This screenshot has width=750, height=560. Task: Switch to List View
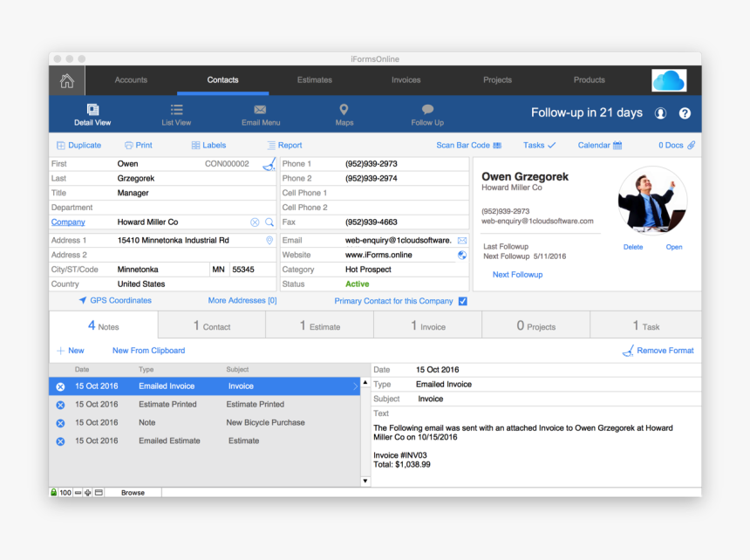[176, 115]
